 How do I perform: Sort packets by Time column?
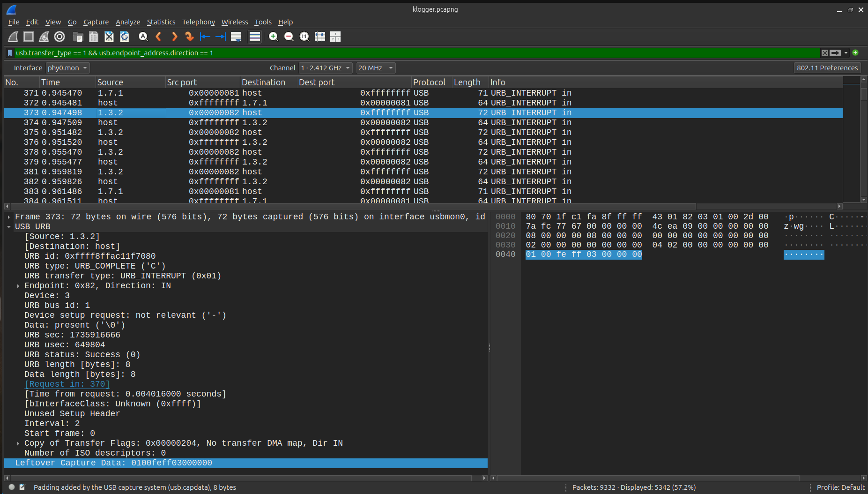click(x=67, y=82)
